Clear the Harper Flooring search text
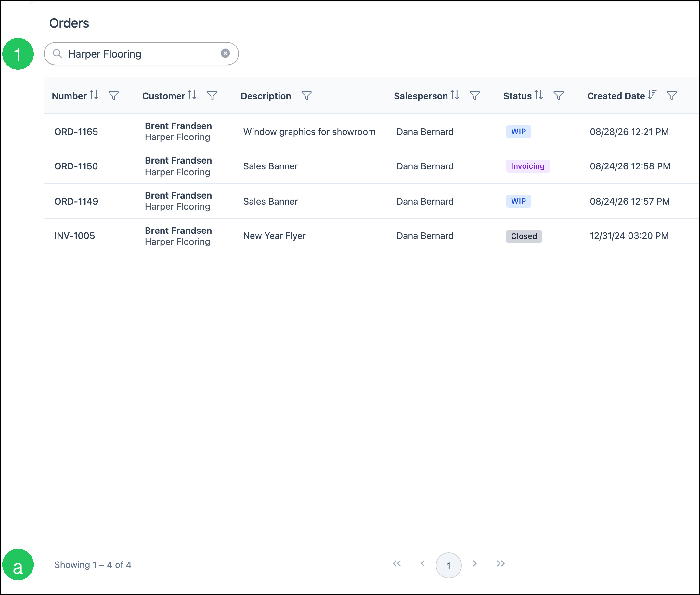This screenshot has height=595, width=700. click(x=225, y=53)
